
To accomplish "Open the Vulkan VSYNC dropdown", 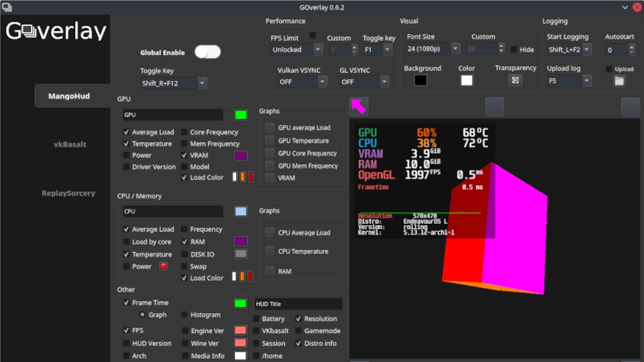I will tap(302, 82).
